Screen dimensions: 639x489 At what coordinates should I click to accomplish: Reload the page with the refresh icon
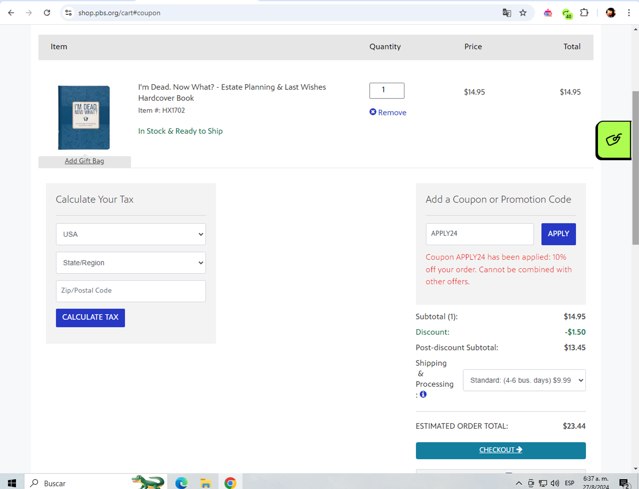47,13
